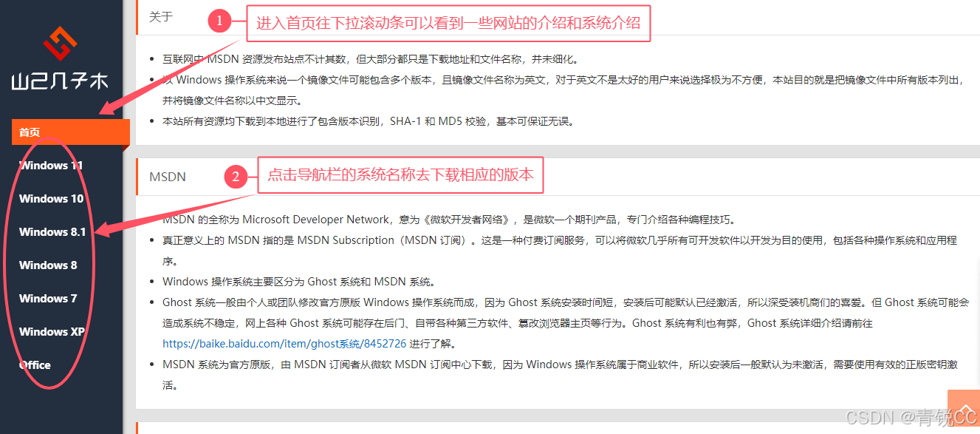Screen dimensions: 980x434
Task: Click the line about SHA-1 和 MD5 校验
Action: [x=368, y=121]
